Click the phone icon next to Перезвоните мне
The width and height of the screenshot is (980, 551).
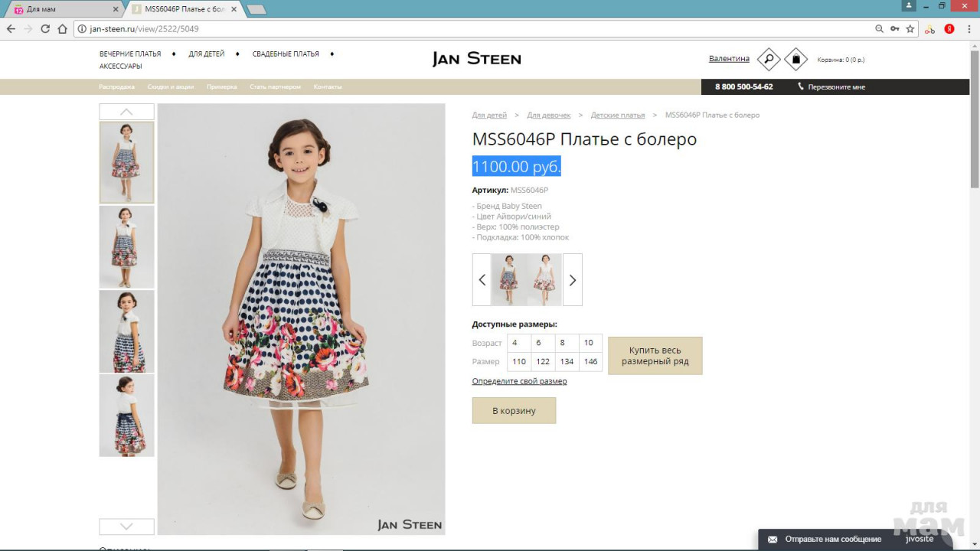[801, 86]
